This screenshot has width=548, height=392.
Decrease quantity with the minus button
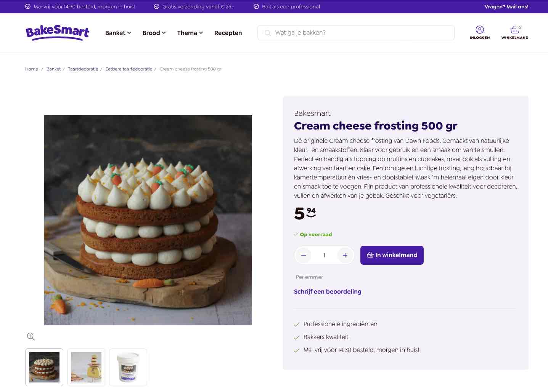click(304, 255)
